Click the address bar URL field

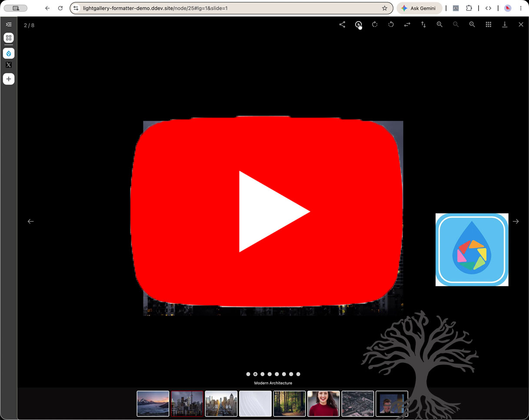pos(230,8)
